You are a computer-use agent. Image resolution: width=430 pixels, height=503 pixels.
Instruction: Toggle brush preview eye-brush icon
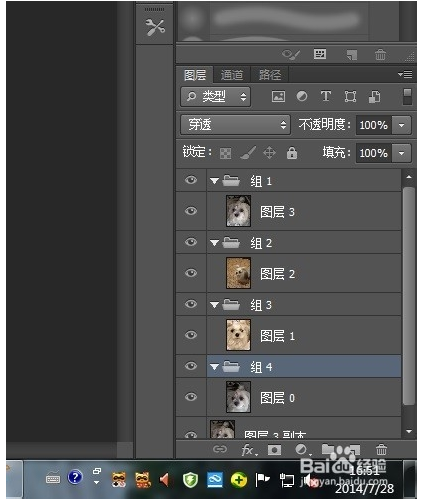click(291, 55)
